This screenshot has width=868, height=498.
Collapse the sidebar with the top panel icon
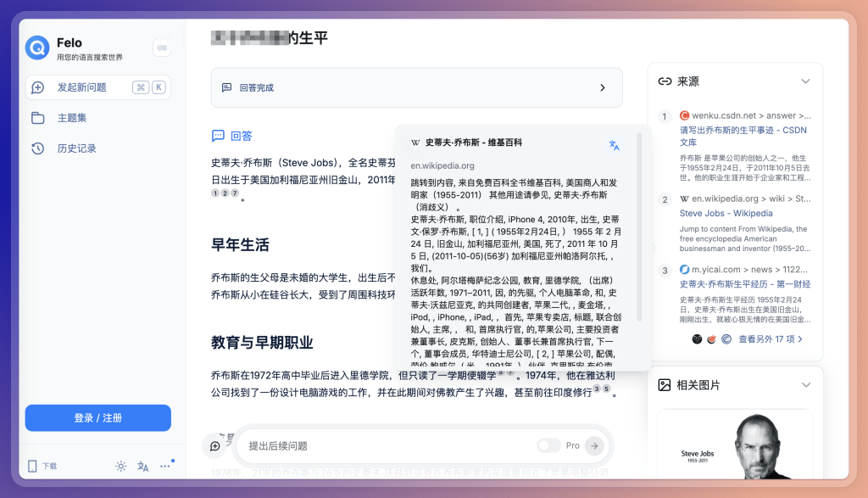pos(161,48)
